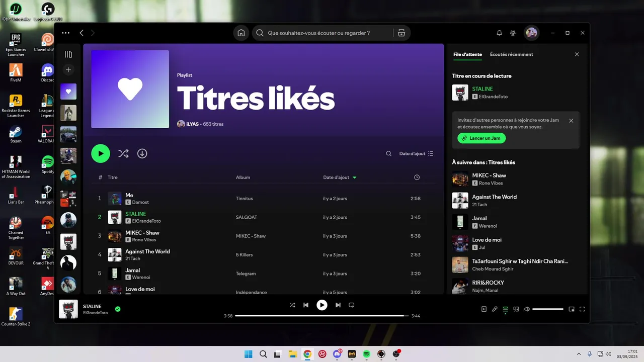
Task: Open album '5 Killers' link
Action: tap(245, 255)
